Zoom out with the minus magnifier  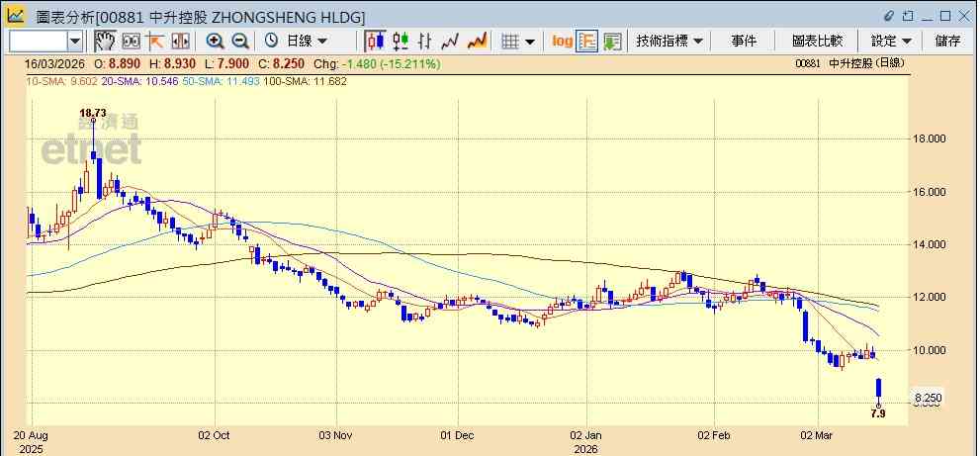point(240,42)
